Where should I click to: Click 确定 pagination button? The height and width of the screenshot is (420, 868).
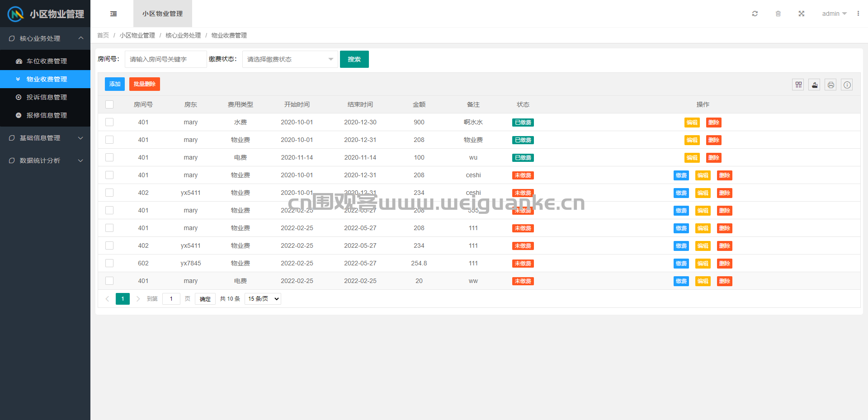click(x=205, y=299)
